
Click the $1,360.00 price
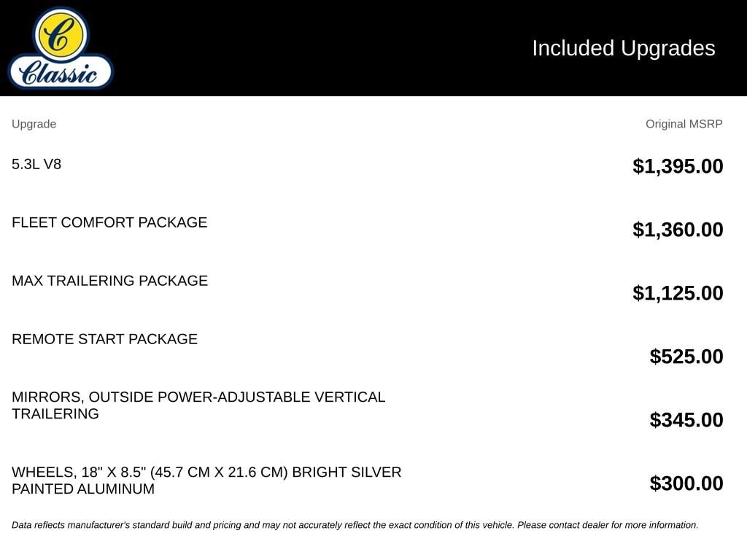[x=678, y=230]
